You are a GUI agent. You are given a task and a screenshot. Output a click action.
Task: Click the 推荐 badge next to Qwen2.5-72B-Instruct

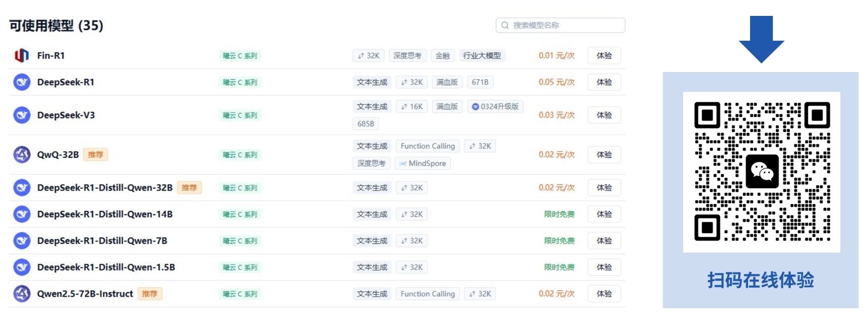tap(150, 294)
